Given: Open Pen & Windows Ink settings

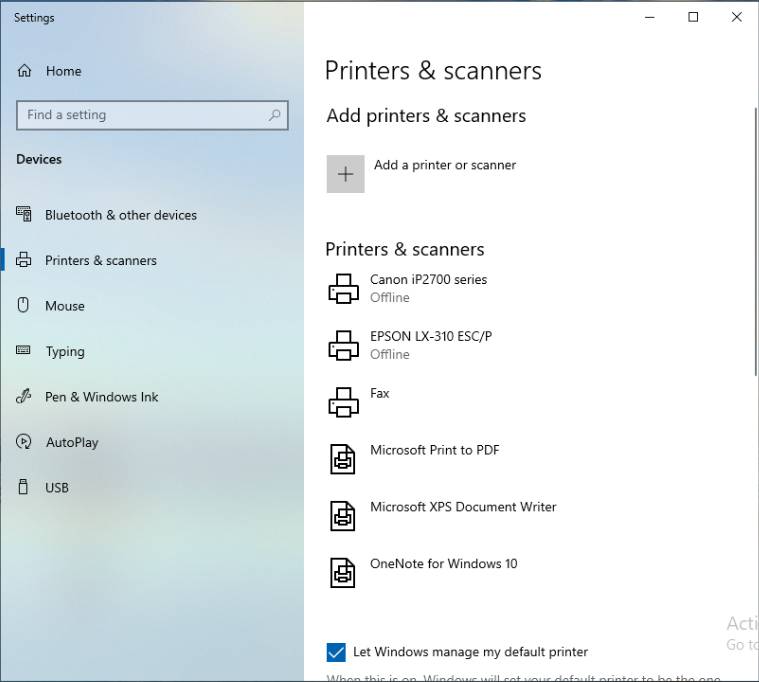Looking at the screenshot, I should (102, 397).
